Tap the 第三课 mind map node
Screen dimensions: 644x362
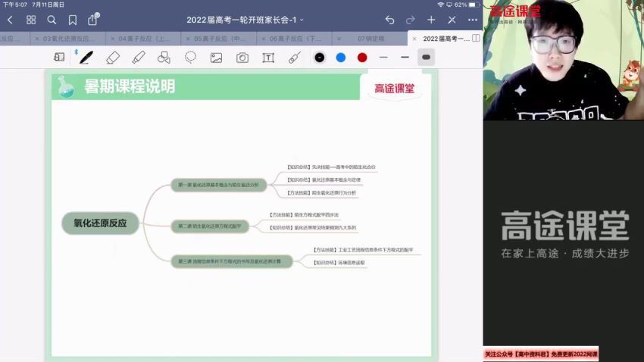[x=231, y=261]
